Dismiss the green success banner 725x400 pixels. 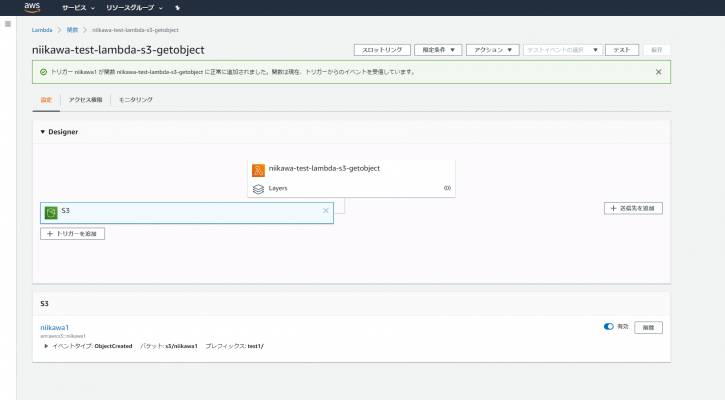[658, 72]
